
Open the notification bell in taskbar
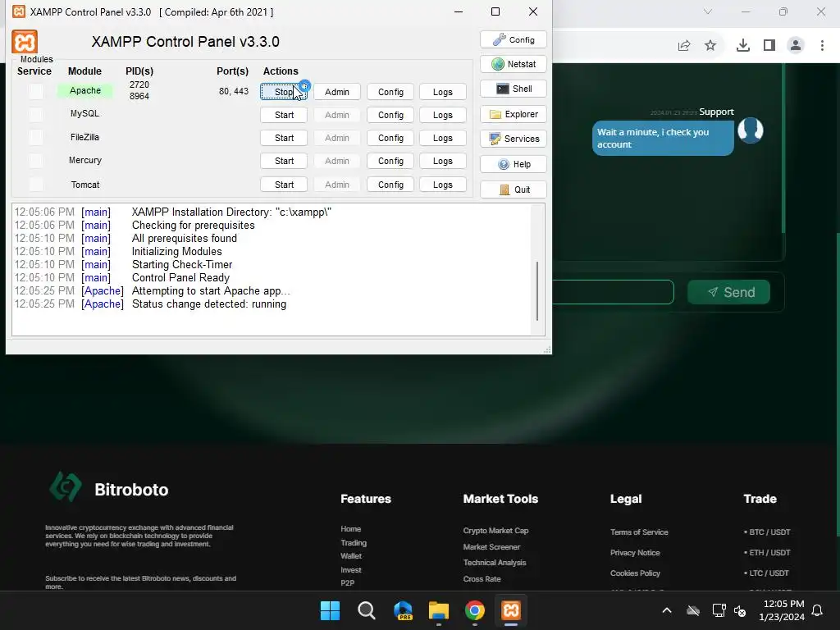tap(818, 610)
